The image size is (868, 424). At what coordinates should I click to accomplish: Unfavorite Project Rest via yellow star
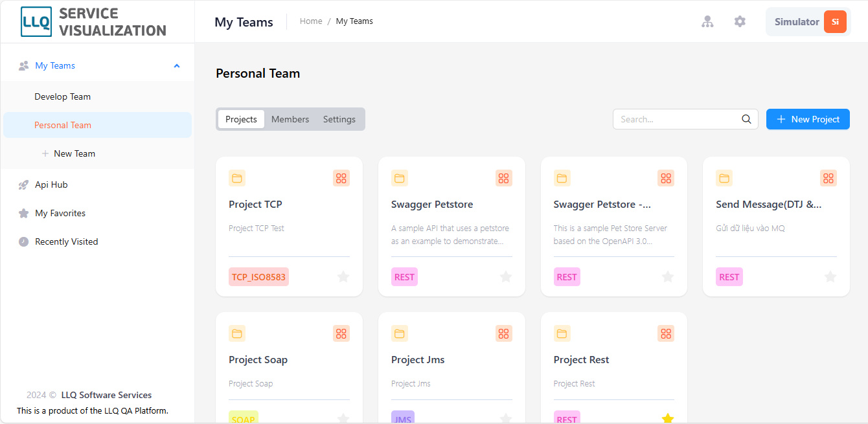click(668, 419)
